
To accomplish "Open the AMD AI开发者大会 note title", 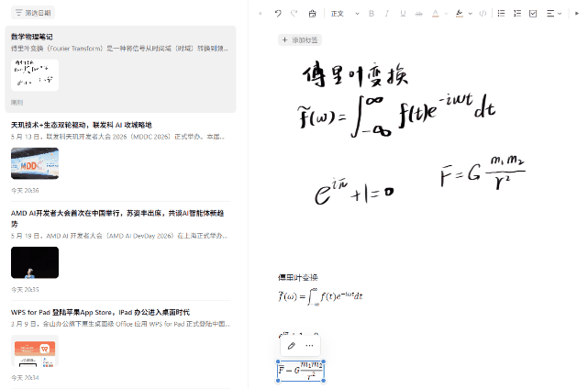I will click(117, 218).
